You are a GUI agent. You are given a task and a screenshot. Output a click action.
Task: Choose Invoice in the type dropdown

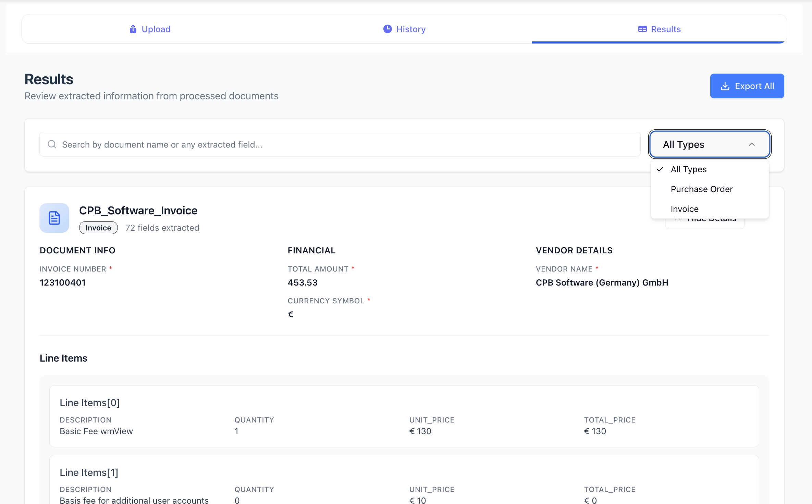(684, 209)
